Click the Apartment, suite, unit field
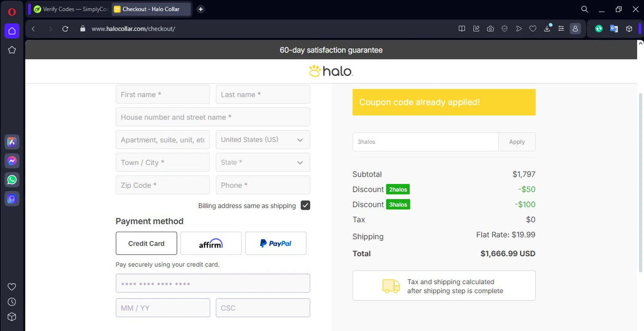 point(163,140)
